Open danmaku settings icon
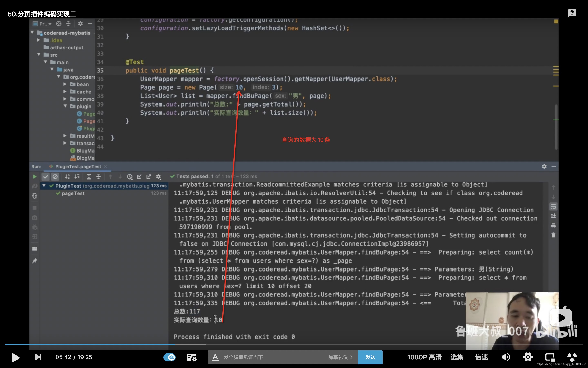 [192, 357]
